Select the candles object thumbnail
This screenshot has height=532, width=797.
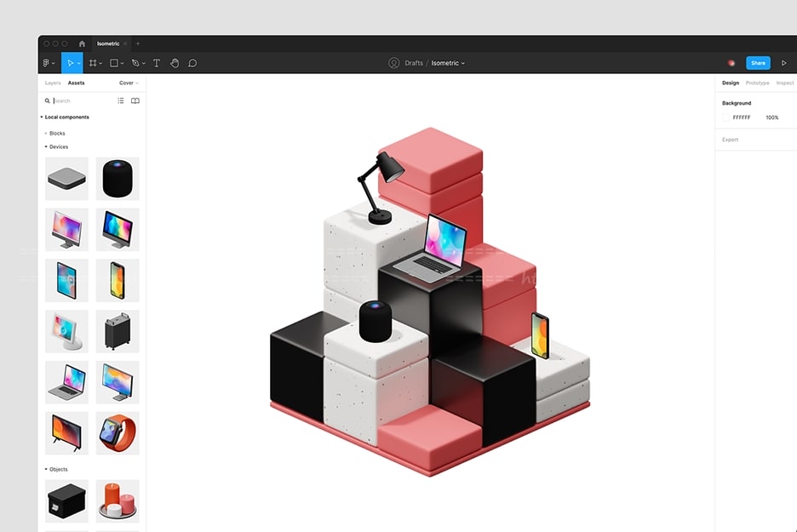tap(118, 501)
